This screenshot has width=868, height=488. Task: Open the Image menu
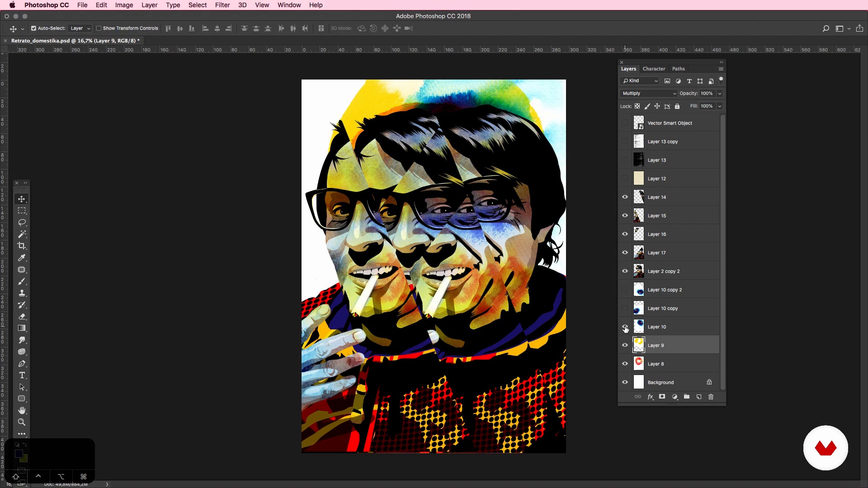pyautogui.click(x=124, y=5)
